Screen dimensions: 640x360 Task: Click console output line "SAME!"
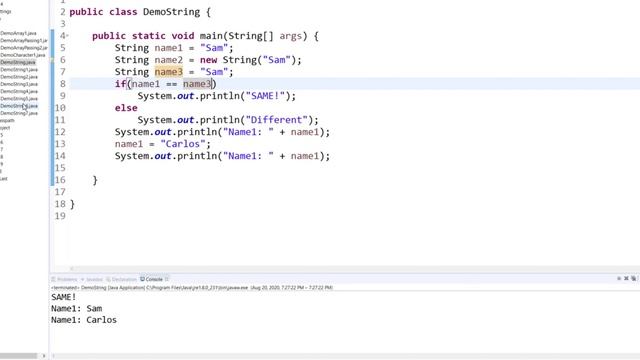pos(63,297)
